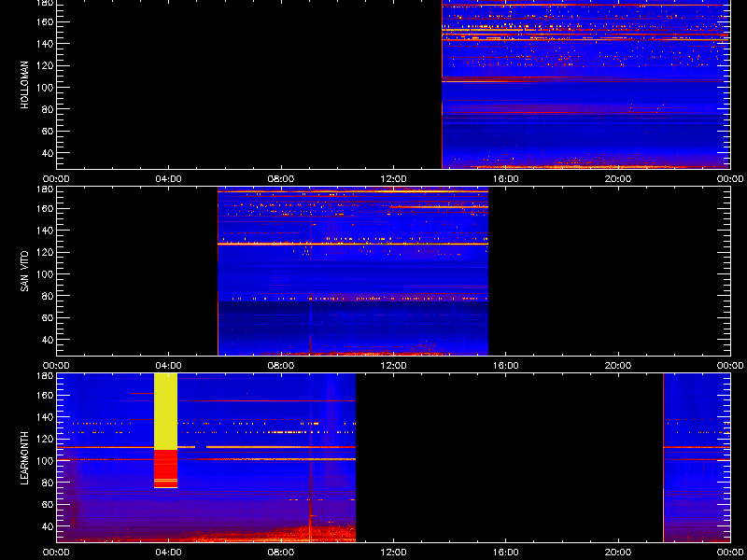Image resolution: width=747 pixels, height=560 pixels.
Task: Click the yellow saturated block in LEARMONTH spectrogram
Action: coord(166,412)
